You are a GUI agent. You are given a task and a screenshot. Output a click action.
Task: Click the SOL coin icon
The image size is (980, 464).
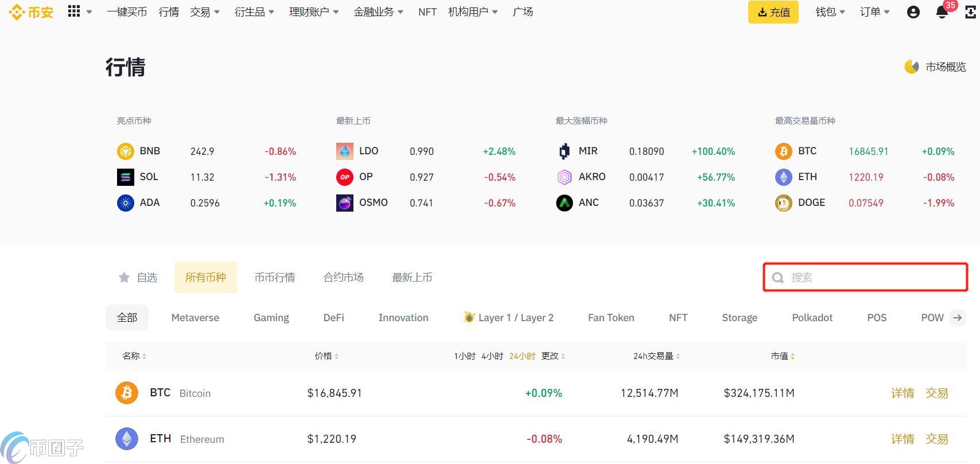126,177
